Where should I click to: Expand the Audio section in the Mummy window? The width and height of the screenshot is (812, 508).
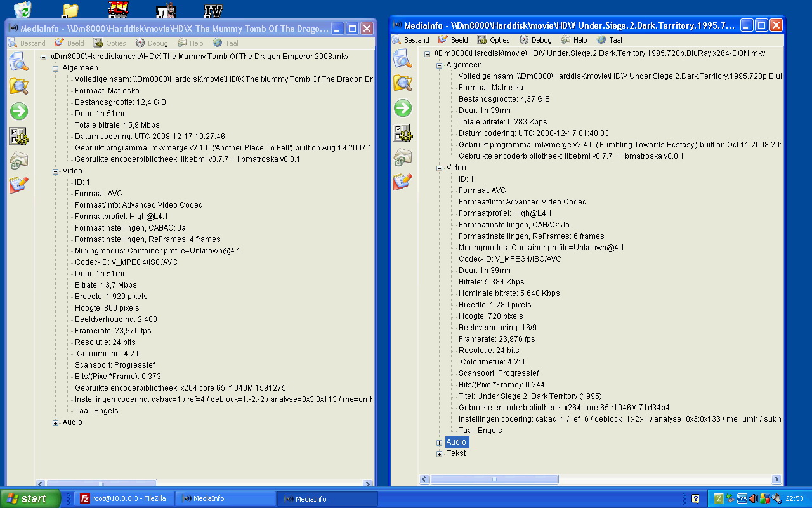tap(55, 422)
